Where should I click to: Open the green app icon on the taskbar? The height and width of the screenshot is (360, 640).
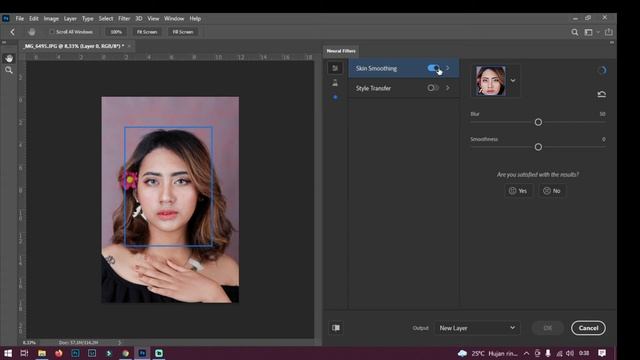click(159, 353)
